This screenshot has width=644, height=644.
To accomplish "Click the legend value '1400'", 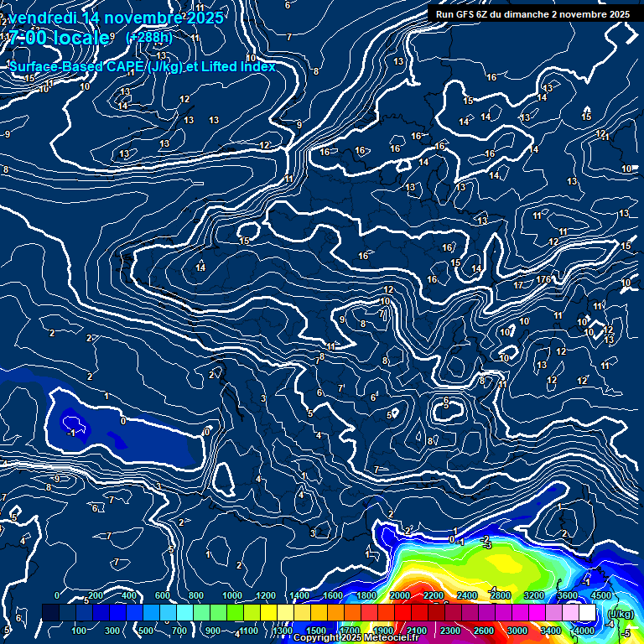I will pyautogui.click(x=299, y=595).
